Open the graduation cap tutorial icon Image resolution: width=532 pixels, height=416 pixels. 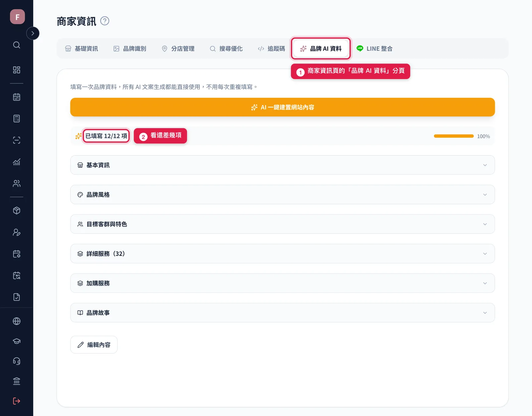point(17,341)
